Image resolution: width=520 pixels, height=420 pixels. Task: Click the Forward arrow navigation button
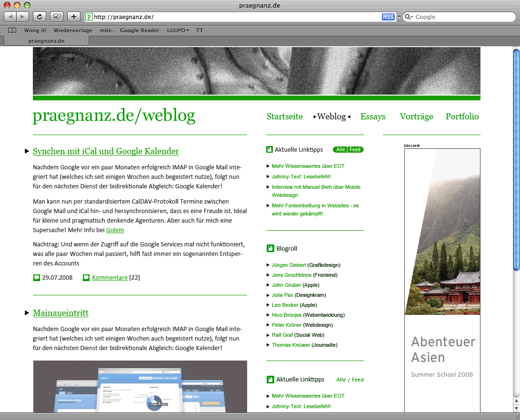23,17
